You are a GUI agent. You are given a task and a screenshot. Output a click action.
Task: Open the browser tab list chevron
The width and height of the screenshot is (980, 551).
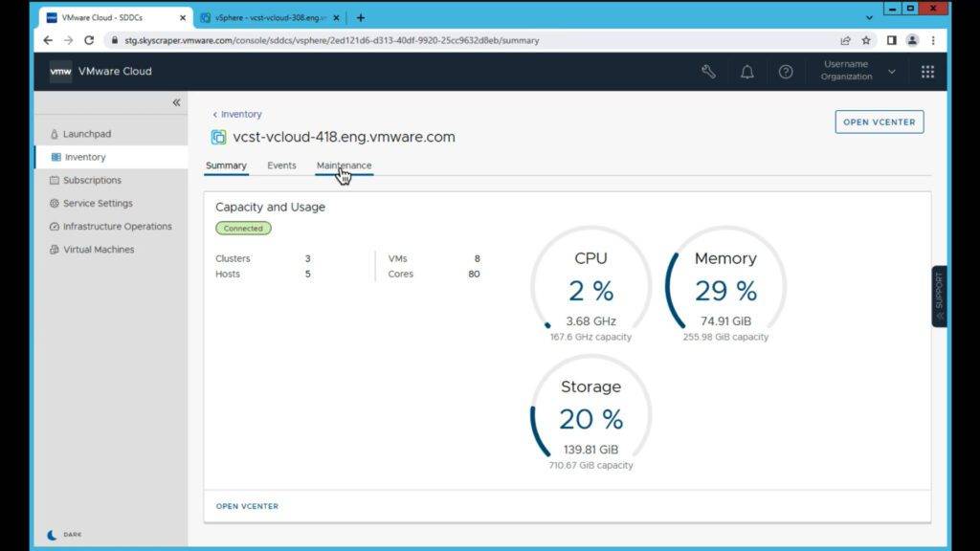(x=869, y=17)
